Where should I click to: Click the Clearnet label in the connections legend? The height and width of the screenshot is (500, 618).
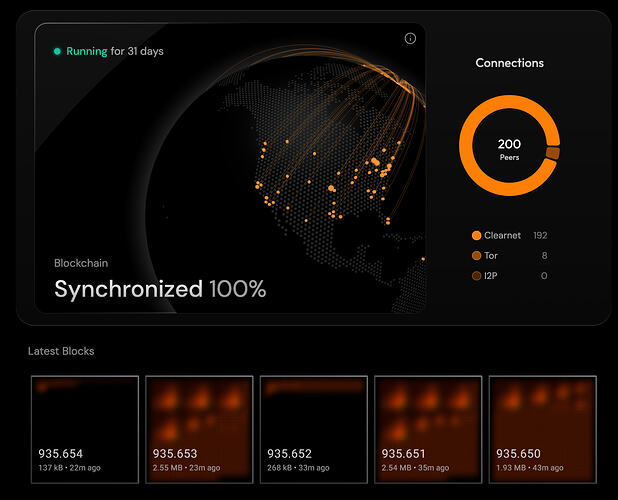point(502,236)
